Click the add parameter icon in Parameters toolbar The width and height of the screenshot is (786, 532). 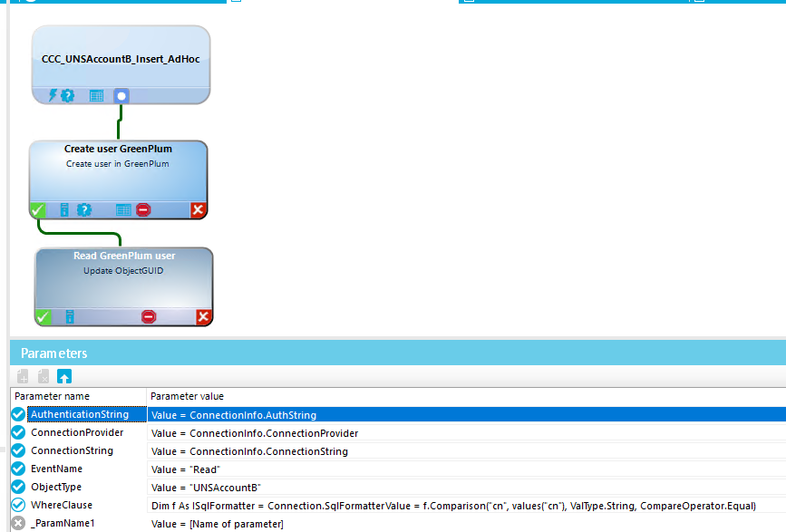click(22, 375)
